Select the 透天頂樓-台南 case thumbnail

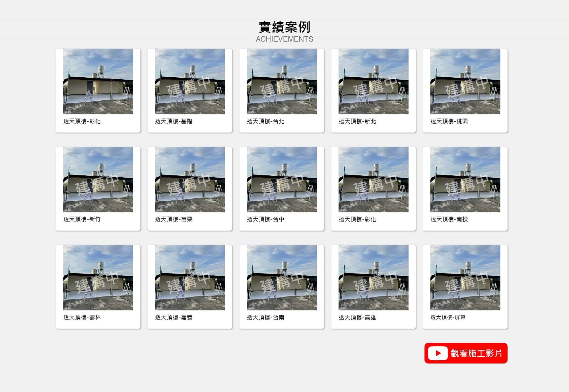pyautogui.click(x=282, y=277)
